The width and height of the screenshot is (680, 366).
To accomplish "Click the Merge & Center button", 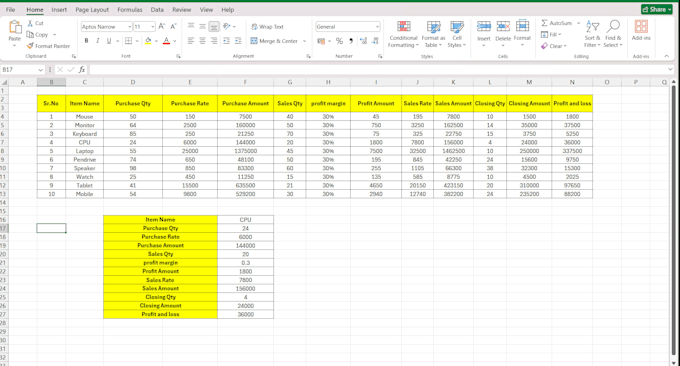I will (274, 41).
